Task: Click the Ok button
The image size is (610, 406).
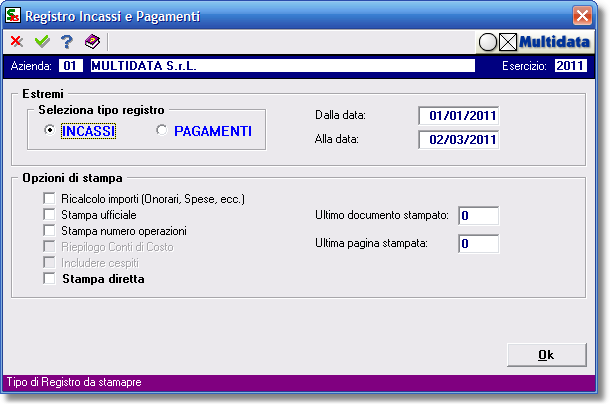Action: tap(547, 355)
